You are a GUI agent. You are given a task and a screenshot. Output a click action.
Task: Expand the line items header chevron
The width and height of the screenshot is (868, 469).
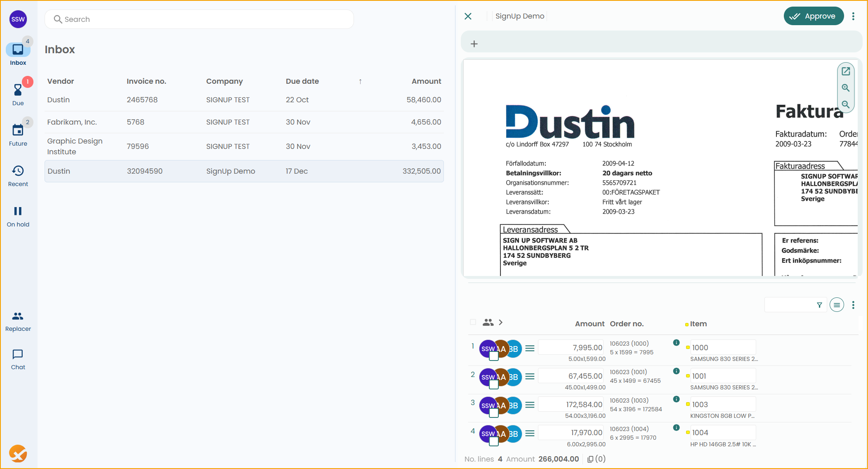[501, 322]
